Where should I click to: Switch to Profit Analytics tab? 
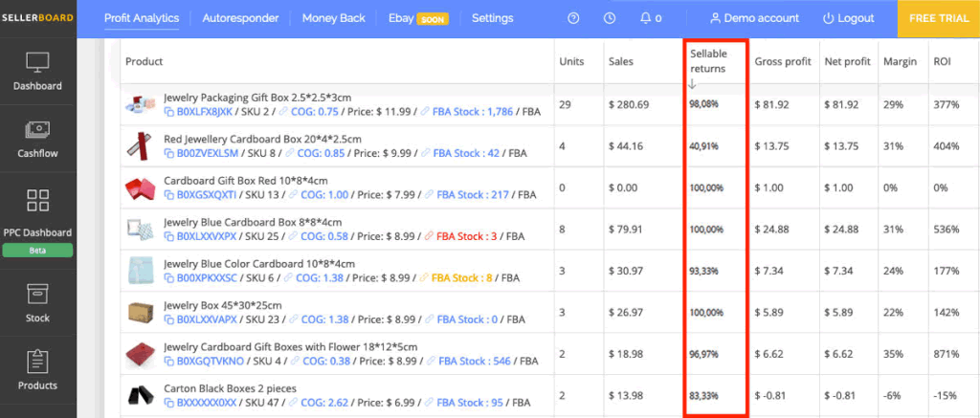(x=142, y=18)
